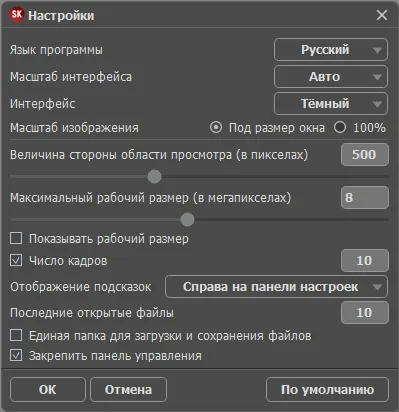The height and width of the screenshot is (412, 399).
Task: Click the preview area size field showing 500
Action: pos(365,154)
